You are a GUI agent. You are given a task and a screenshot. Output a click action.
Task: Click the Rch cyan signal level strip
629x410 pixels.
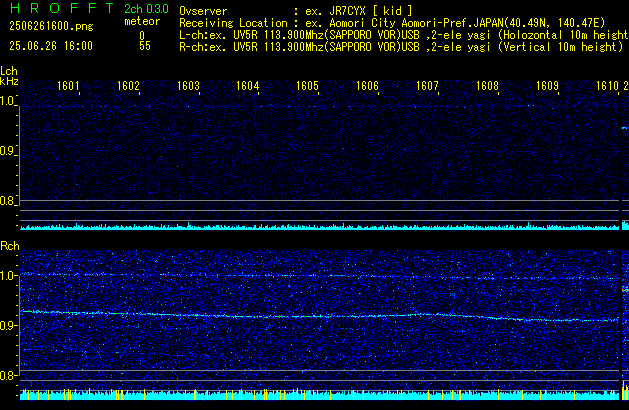pos(320,394)
